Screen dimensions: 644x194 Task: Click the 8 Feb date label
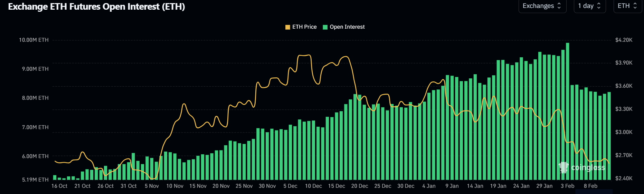tap(591, 186)
